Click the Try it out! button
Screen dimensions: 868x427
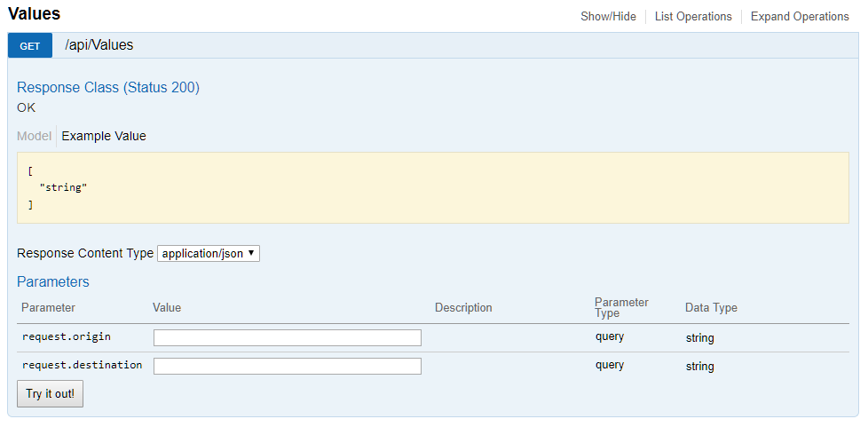50,394
